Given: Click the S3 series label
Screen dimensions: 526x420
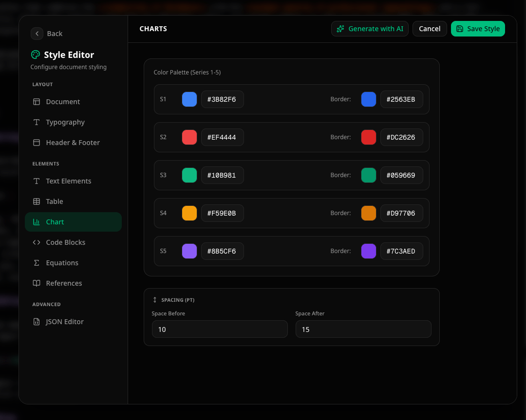Looking at the screenshot, I should (x=163, y=175).
